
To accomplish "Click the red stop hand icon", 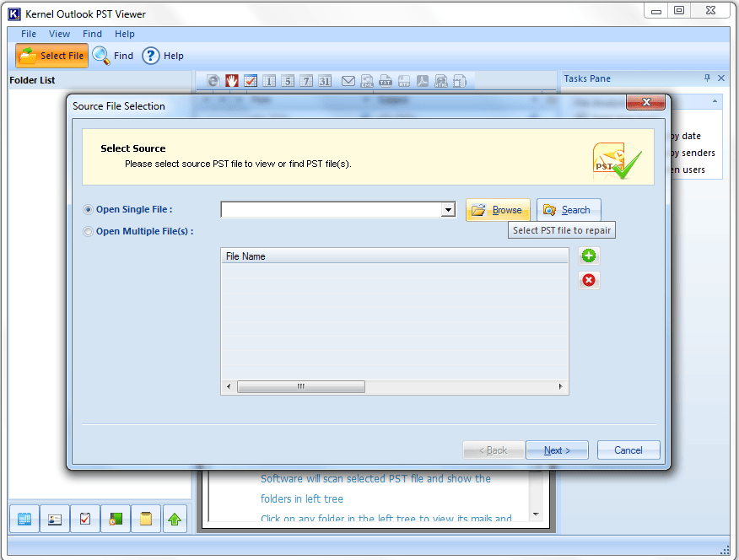I will (x=231, y=81).
